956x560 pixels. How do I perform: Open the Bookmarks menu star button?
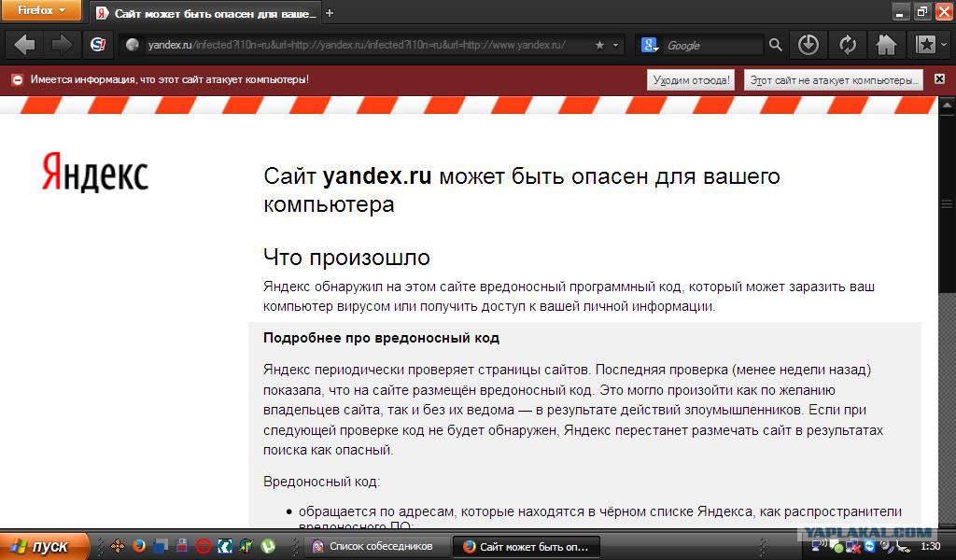[925, 45]
